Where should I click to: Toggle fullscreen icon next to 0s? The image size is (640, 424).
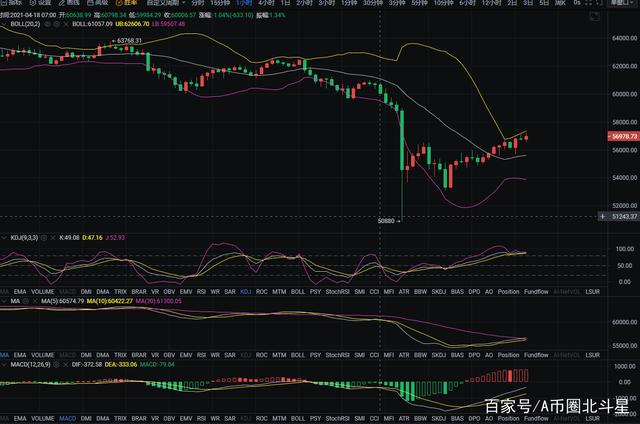[x=591, y=2]
